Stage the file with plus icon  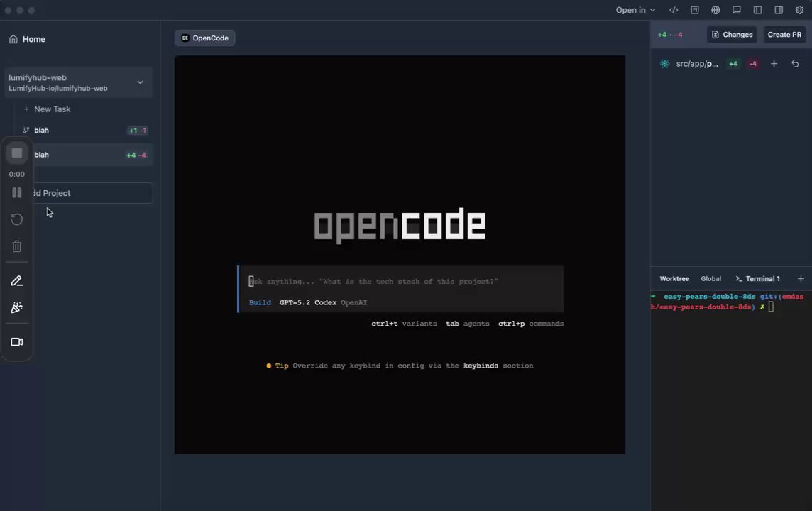pos(774,64)
